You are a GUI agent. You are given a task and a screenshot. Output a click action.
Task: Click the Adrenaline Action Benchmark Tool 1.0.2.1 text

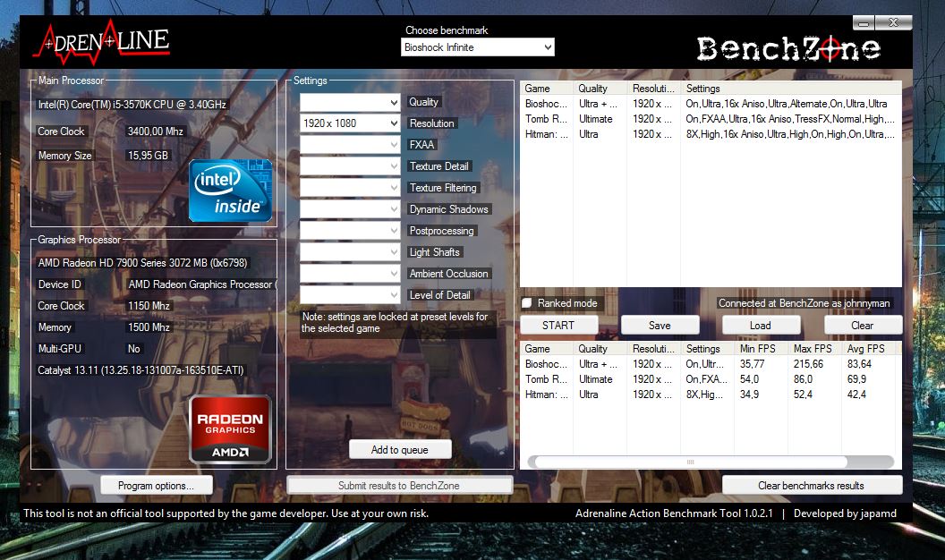(x=674, y=513)
